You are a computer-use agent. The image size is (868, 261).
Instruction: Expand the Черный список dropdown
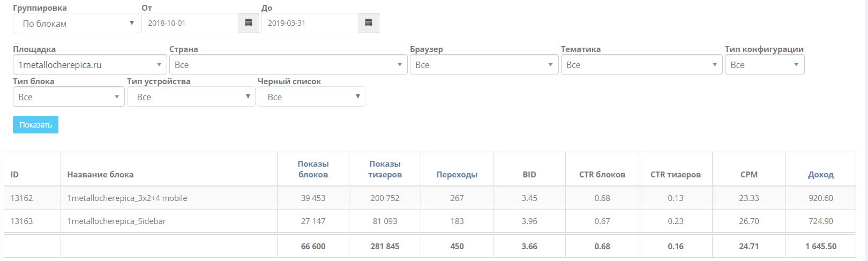(x=311, y=97)
